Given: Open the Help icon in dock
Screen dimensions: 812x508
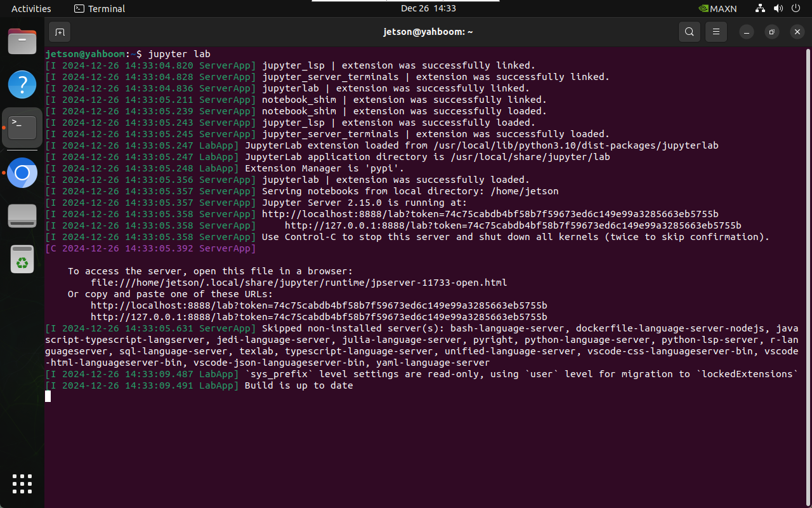Looking at the screenshot, I should coord(22,84).
